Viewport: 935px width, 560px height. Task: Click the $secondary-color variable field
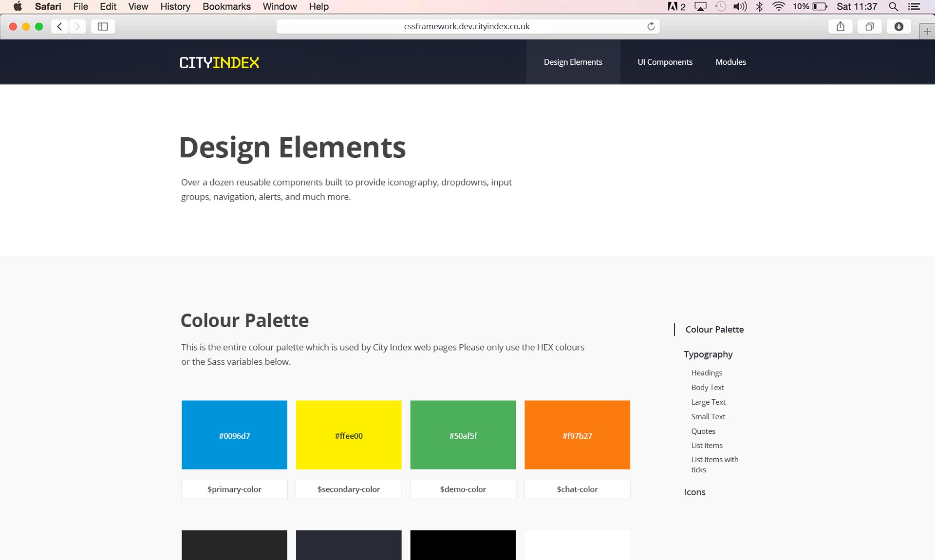coord(349,489)
